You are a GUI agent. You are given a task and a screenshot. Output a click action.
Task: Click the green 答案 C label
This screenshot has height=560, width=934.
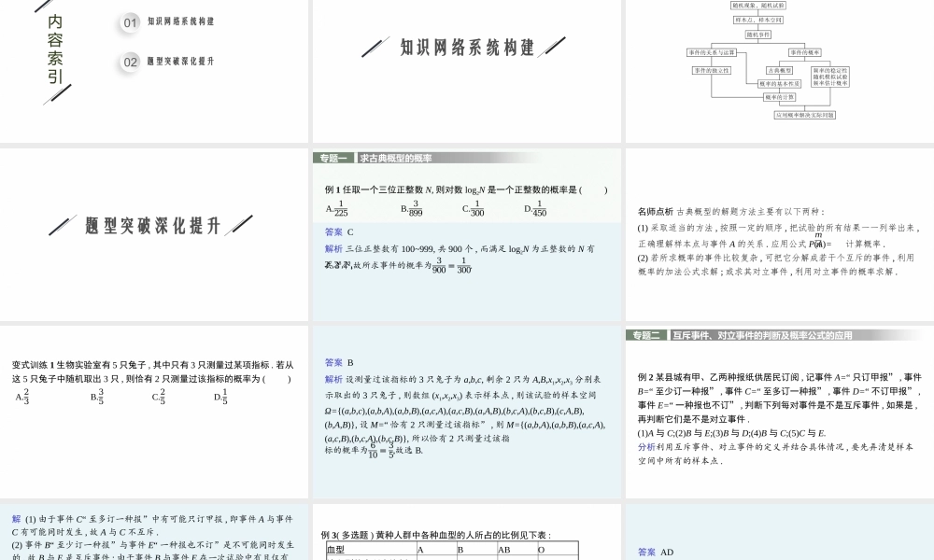coord(339,231)
